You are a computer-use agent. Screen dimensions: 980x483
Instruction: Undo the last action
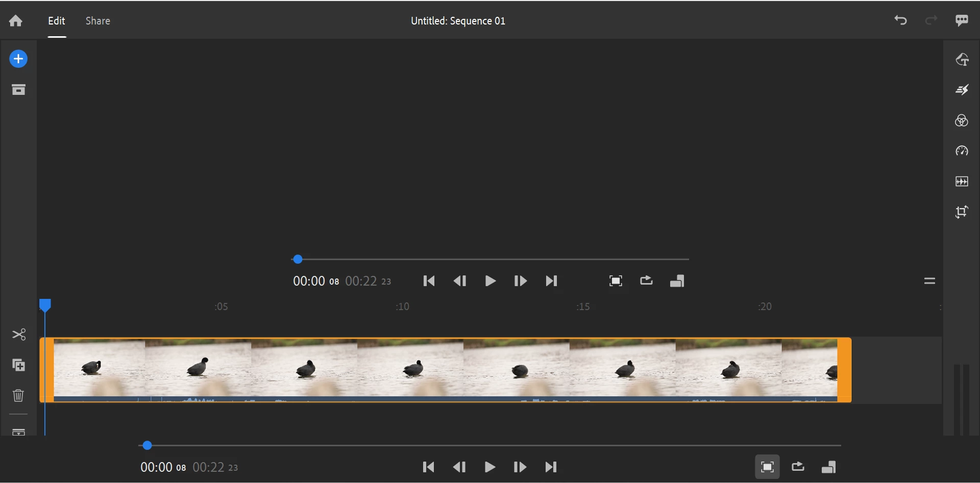(900, 20)
